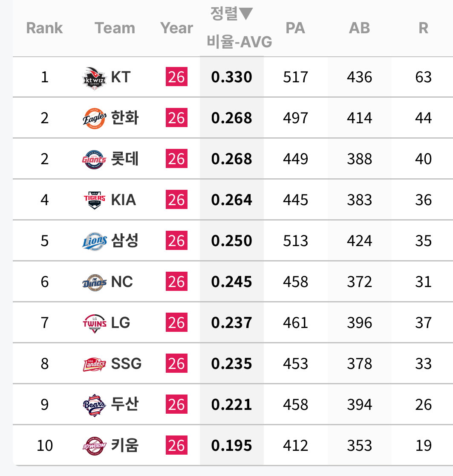Select the 0.330 average cell
Viewport: 453px width, 476px height.
click(x=232, y=77)
